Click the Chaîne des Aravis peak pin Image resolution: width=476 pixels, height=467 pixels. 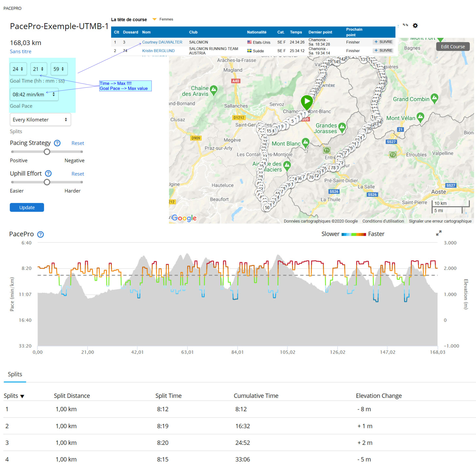pyautogui.click(x=214, y=90)
